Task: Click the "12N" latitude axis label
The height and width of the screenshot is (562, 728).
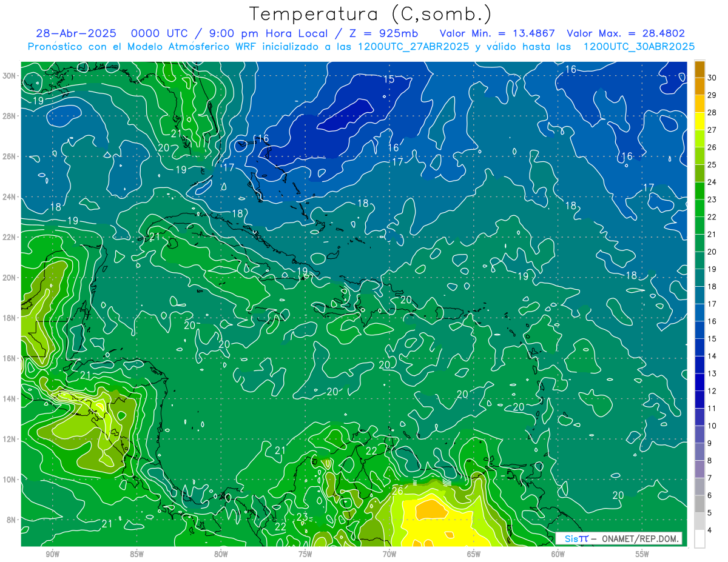Action: pyautogui.click(x=10, y=439)
